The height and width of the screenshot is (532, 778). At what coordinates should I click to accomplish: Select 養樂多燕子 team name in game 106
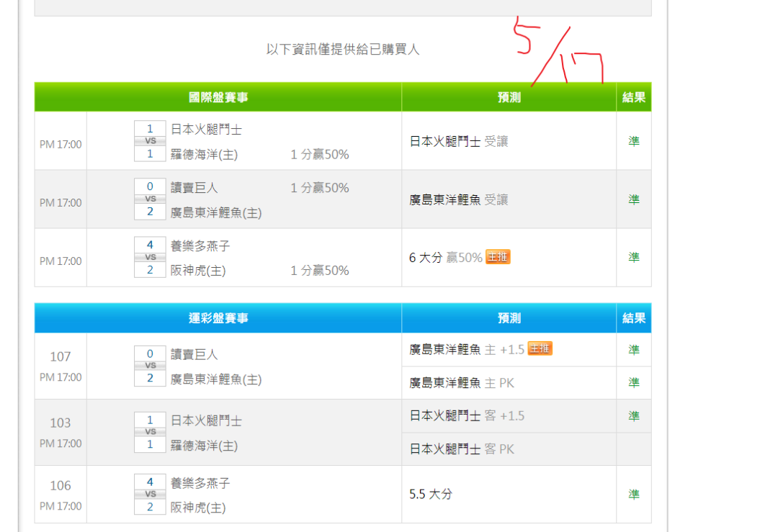(x=200, y=483)
